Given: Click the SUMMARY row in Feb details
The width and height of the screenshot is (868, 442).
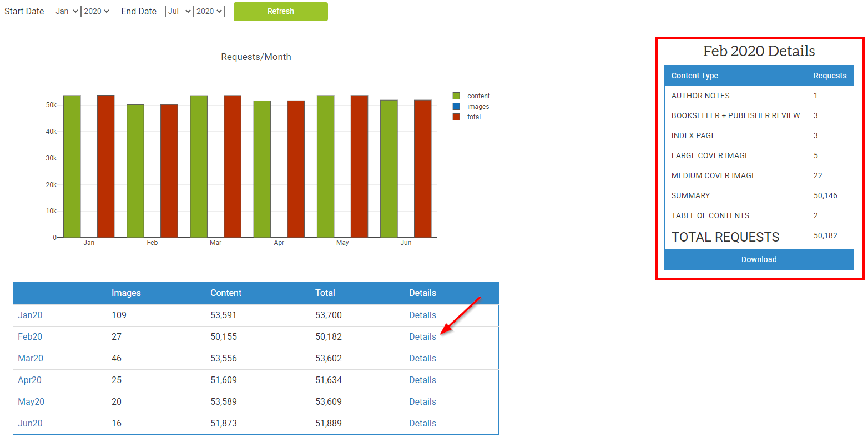Looking at the screenshot, I should click(x=690, y=195).
